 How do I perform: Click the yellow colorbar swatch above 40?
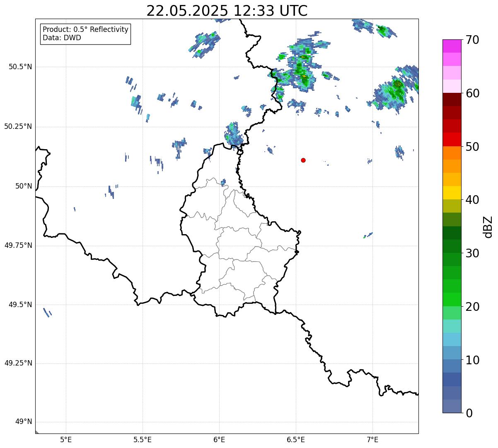coord(452,193)
